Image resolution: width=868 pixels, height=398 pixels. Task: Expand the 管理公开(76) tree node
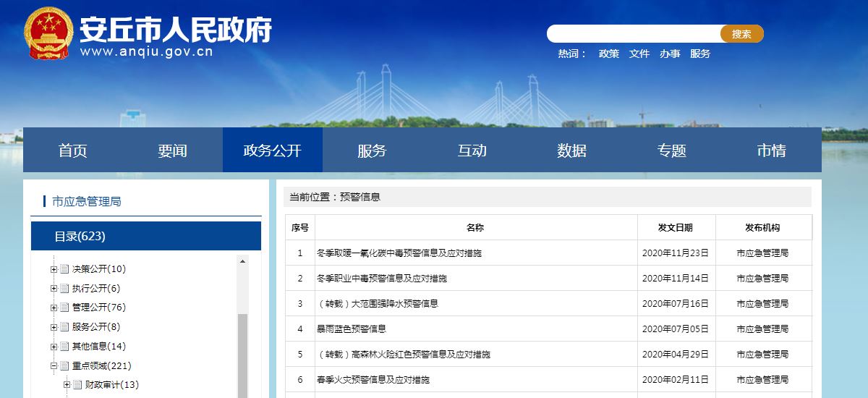pyautogui.click(x=54, y=308)
